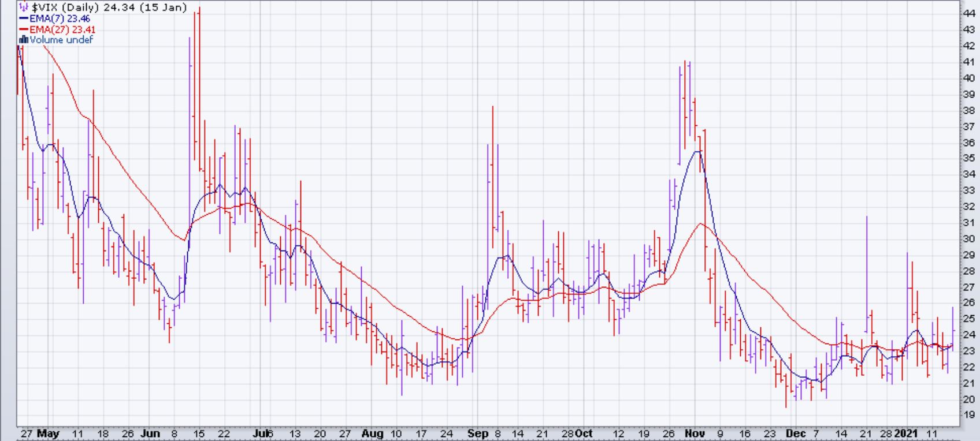This screenshot has height=441, width=980.
Task: Click the 30 value on price axis
Action: [968, 239]
